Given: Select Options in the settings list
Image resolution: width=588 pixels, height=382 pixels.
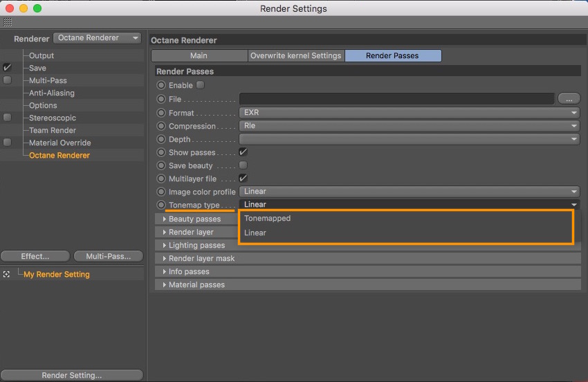Looking at the screenshot, I should [x=43, y=105].
